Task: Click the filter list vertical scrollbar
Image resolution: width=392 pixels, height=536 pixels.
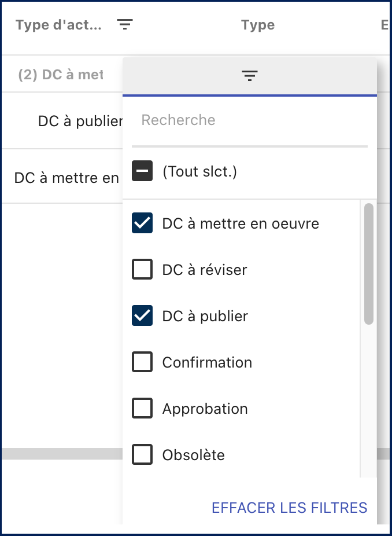Action: pos(368,264)
